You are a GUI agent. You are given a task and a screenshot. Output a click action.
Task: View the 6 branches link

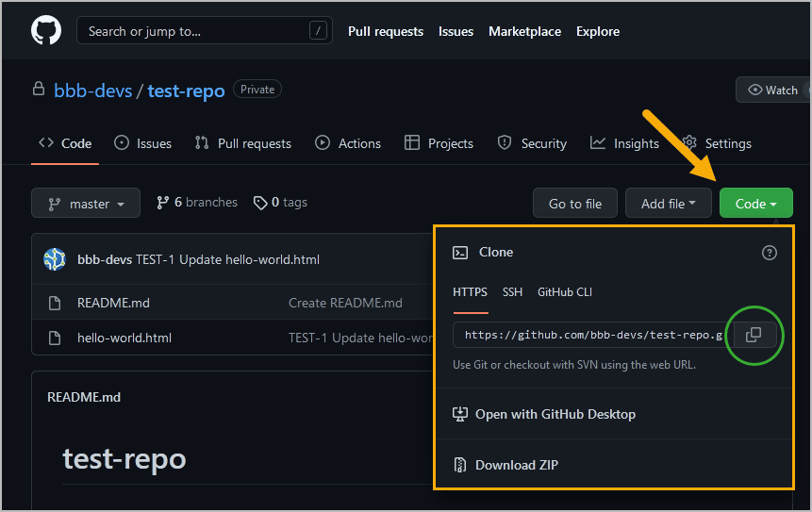(x=197, y=203)
